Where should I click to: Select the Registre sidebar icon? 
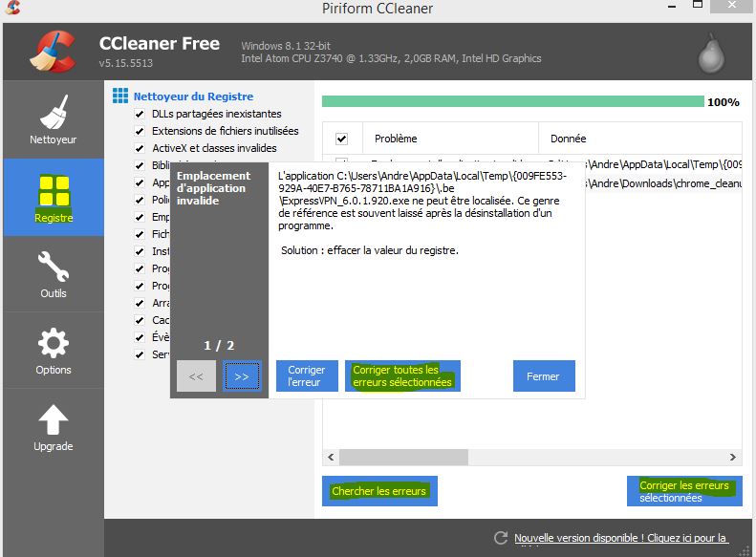click(x=54, y=196)
